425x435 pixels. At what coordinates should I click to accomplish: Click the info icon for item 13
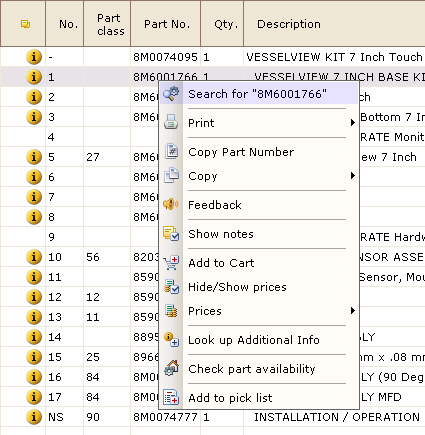(x=34, y=317)
